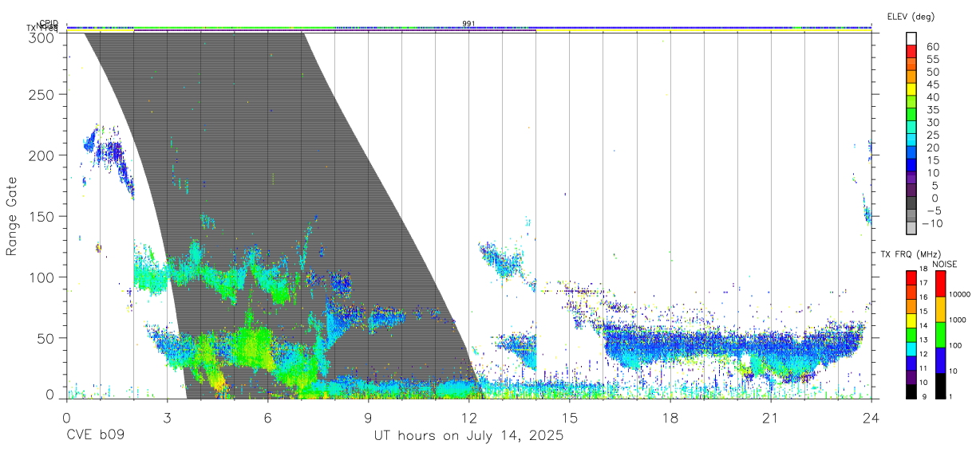
Task: Click the CVE b09 radar beam label
Action: pyautogui.click(x=94, y=436)
